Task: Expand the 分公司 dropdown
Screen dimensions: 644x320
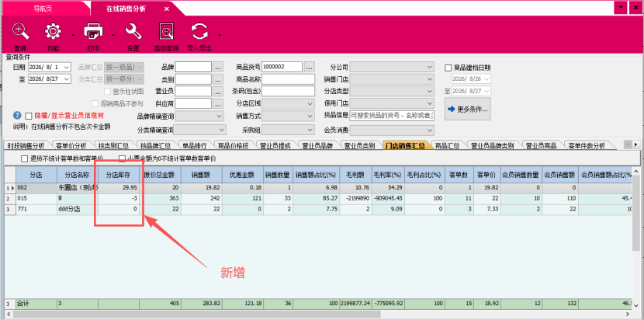Action: tap(430, 67)
